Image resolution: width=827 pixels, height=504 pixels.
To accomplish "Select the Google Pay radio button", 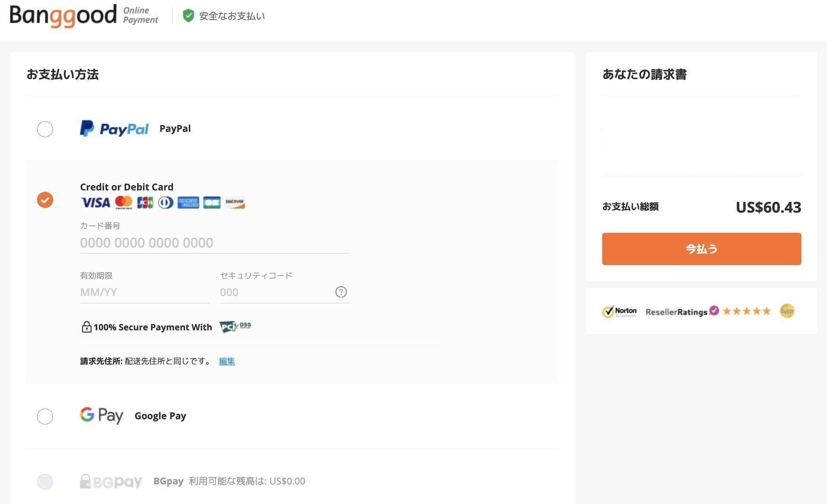I will tap(45, 416).
